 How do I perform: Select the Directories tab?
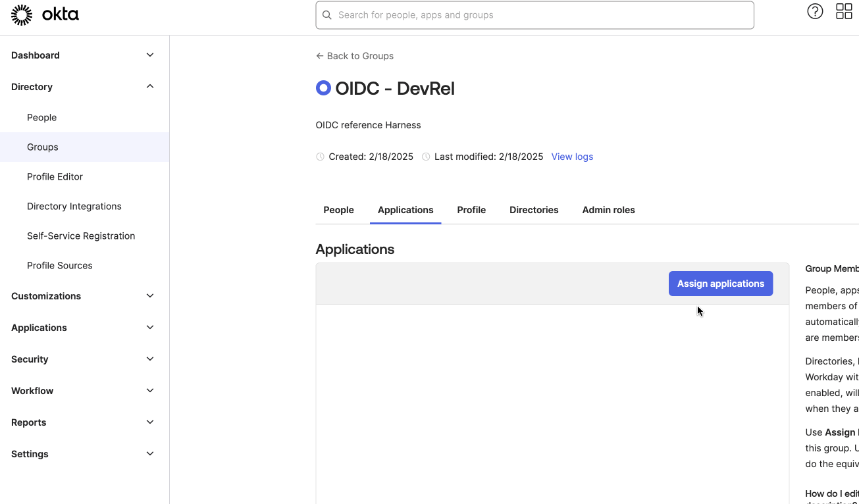pyautogui.click(x=534, y=210)
